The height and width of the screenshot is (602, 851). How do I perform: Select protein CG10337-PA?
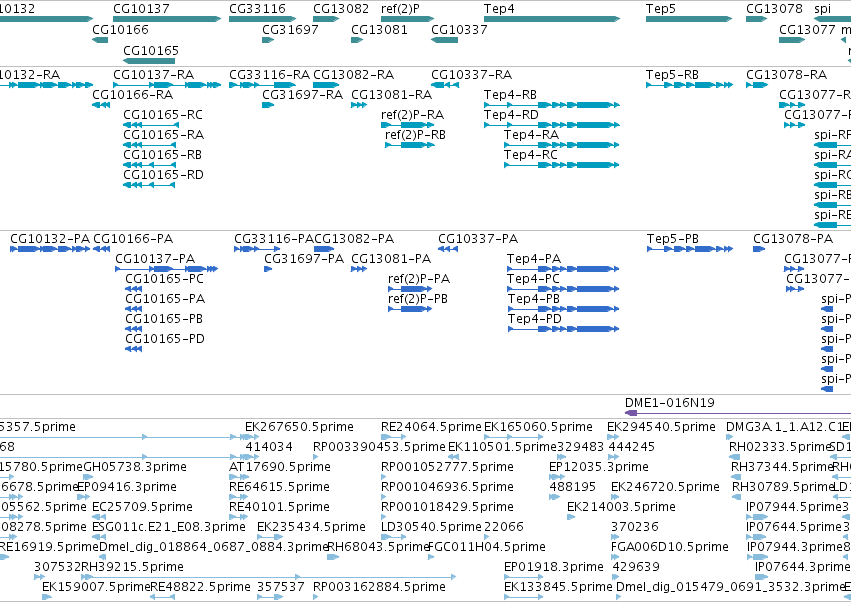[x=478, y=239]
